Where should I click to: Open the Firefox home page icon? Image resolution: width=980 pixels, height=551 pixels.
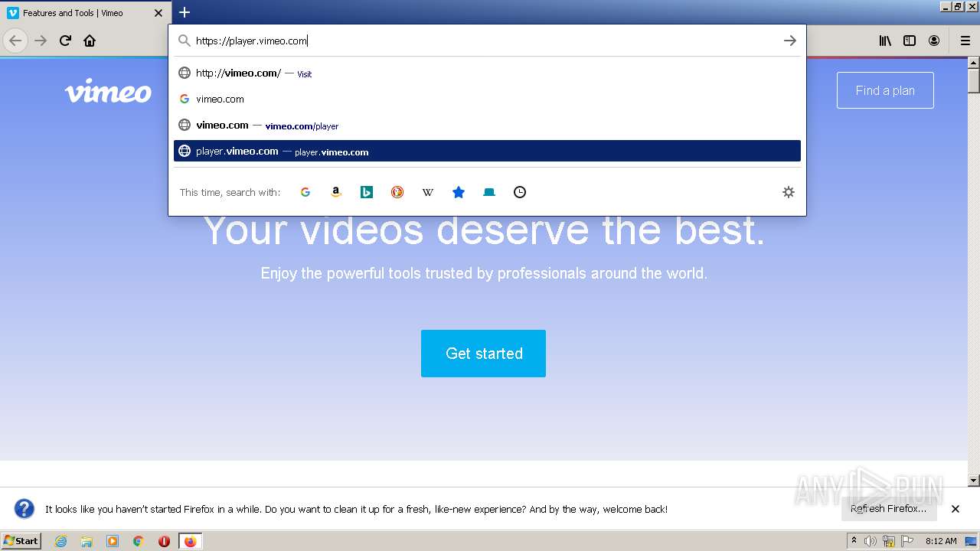click(x=90, y=41)
